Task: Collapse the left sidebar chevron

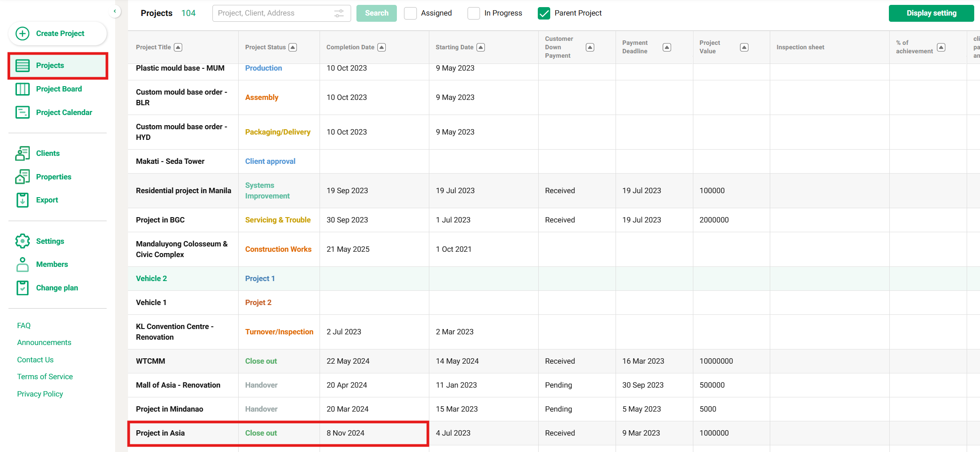Action: (115, 12)
